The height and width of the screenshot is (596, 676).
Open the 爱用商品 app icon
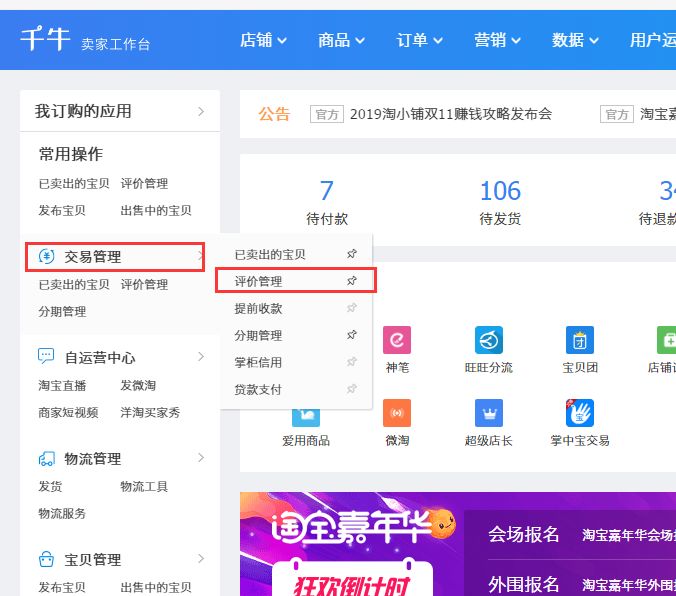306,417
